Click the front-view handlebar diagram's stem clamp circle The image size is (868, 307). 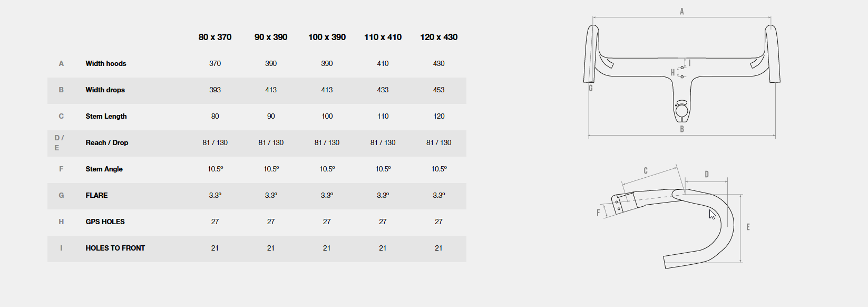click(x=681, y=110)
